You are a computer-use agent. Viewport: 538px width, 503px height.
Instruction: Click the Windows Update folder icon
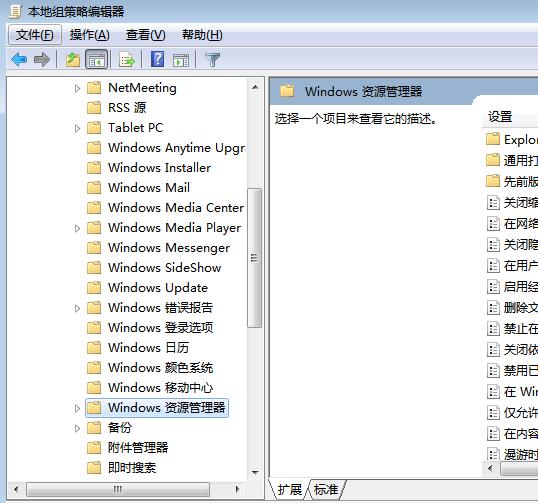click(94, 288)
